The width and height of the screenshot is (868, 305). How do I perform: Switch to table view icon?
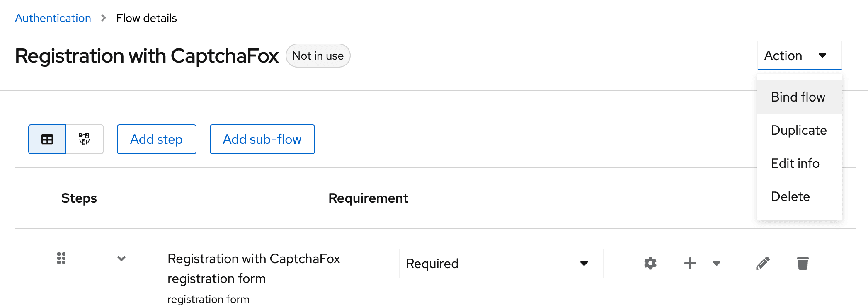pos(47,139)
